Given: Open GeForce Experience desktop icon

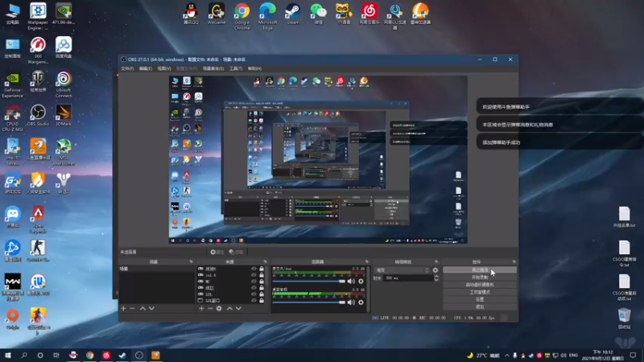Looking at the screenshot, I should [12, 84].
